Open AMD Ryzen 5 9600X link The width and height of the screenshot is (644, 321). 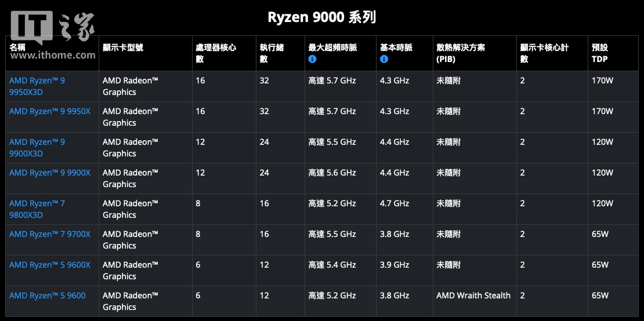(x=50, y=265)
